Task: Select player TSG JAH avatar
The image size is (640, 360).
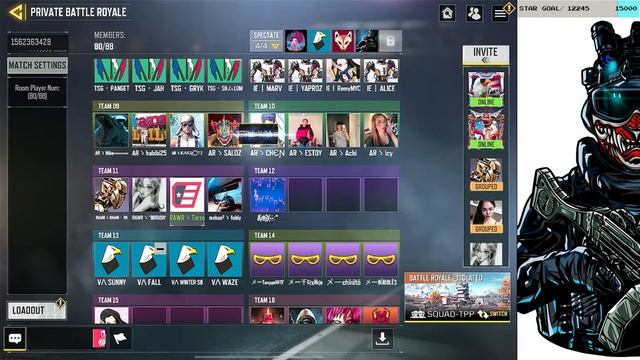Action: click(149, 71)
